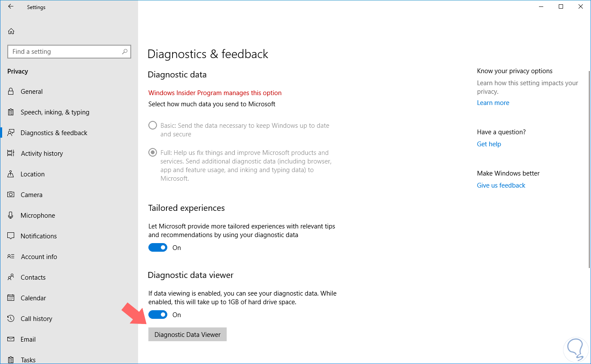Open Email settings via the envelope icon
Image resolution: width=591 pixels, height=364 pixels.
(11, 339)
